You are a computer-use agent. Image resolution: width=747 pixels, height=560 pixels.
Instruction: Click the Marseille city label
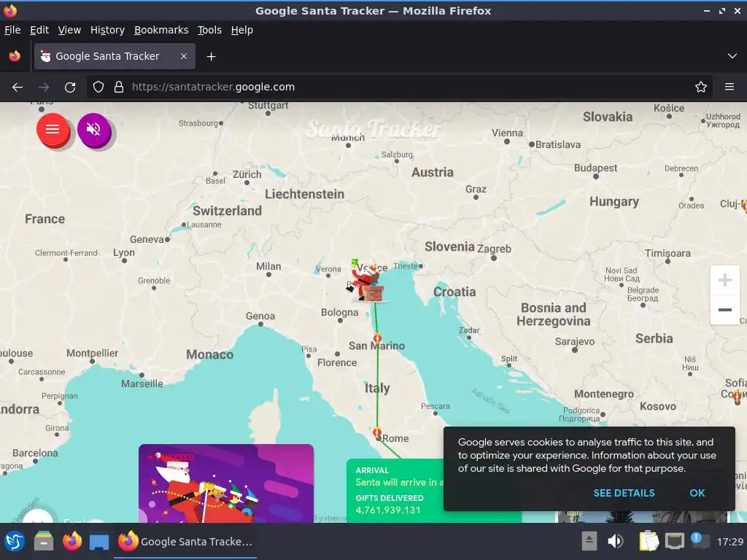(x=142, y=384)
